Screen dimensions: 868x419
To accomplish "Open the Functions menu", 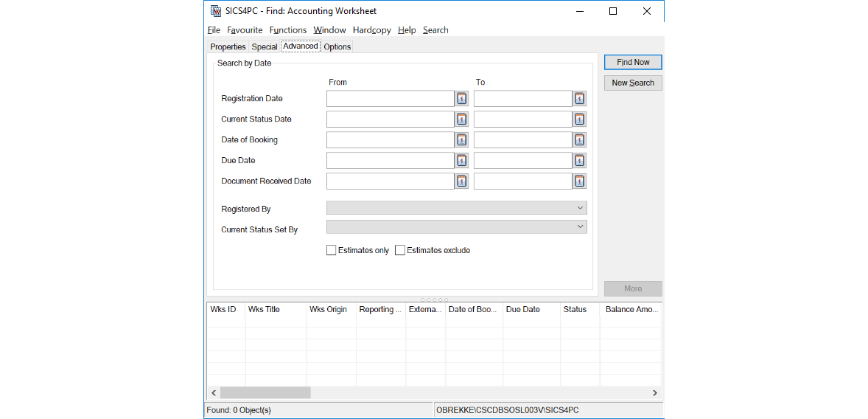I will 288,30.
